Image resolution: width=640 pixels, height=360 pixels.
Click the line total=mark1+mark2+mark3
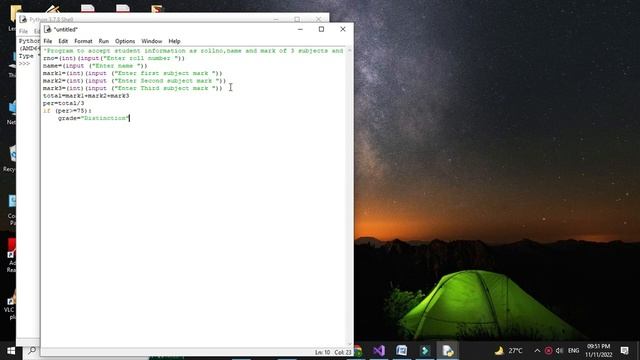86,96
